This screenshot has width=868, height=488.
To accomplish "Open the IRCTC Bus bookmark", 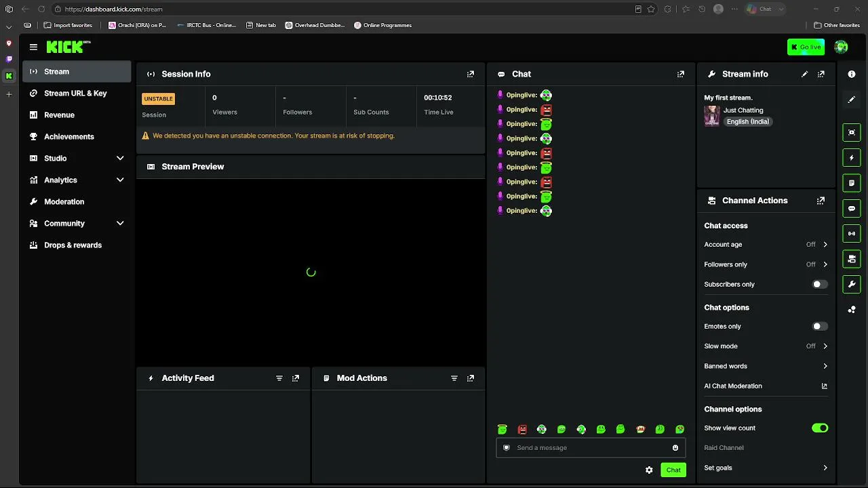I will tap(206, 25).
